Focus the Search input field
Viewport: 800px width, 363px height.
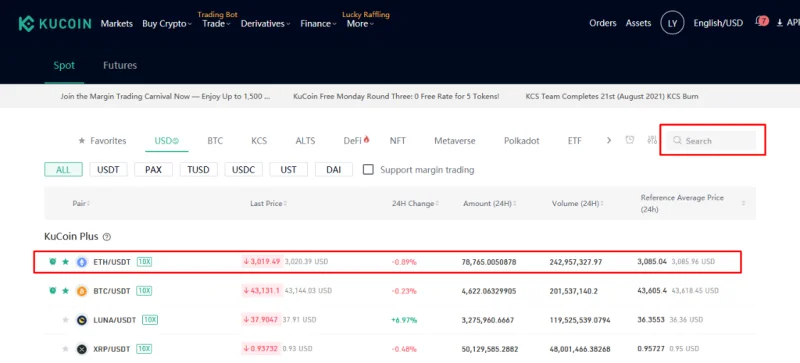coord(711,140)
